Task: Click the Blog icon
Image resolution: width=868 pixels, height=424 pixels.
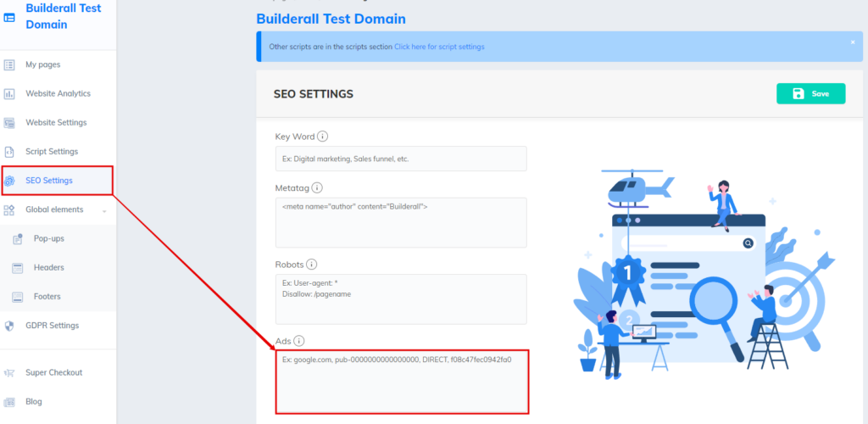Action: [x=9, y=402]
